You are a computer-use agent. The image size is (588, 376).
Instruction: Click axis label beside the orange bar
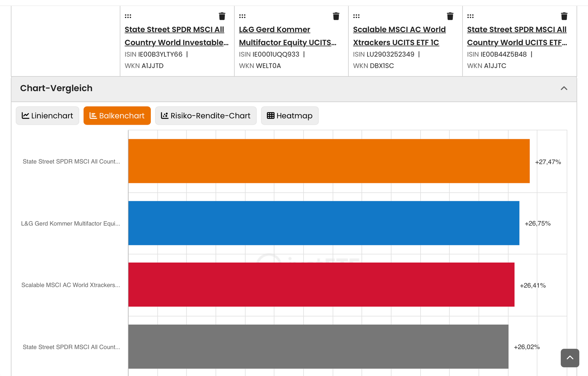71,162
